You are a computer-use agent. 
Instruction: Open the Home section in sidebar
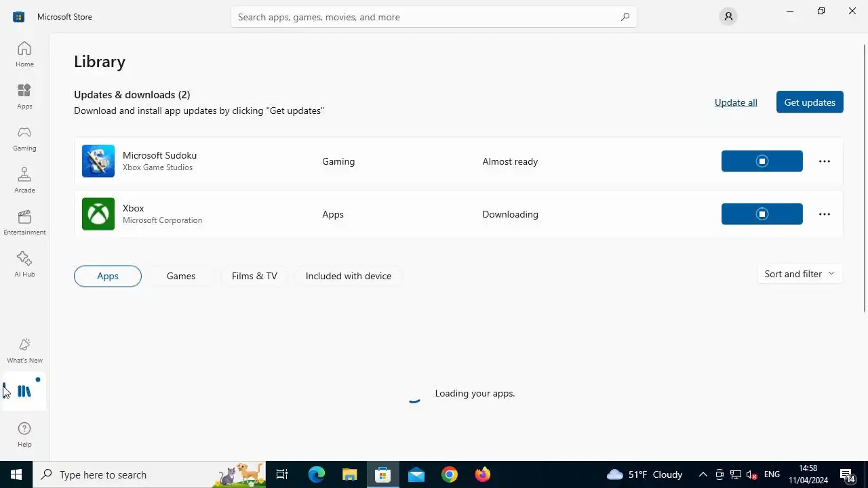(24, 54)
